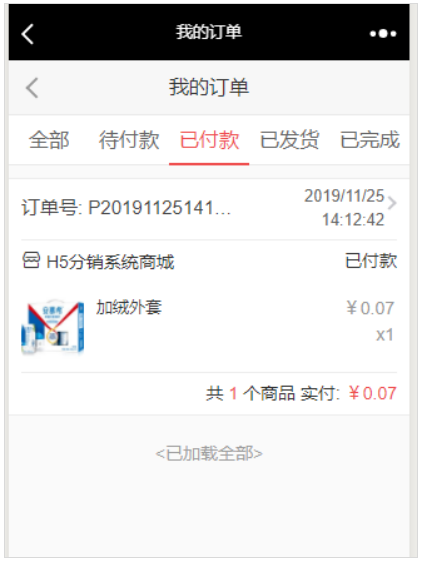The height and width of the screenshot is (565, 422).
Task: Click the 已付款 order status label
Action: (371, 261)
